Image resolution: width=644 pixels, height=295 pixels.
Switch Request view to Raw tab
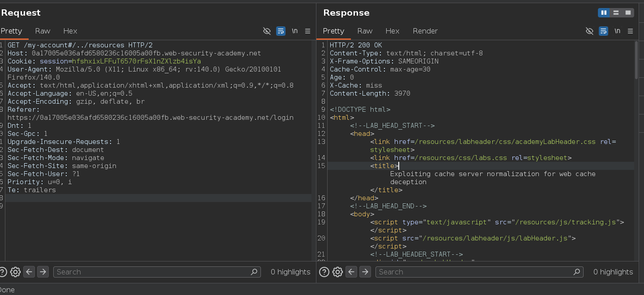coord(43,31)
